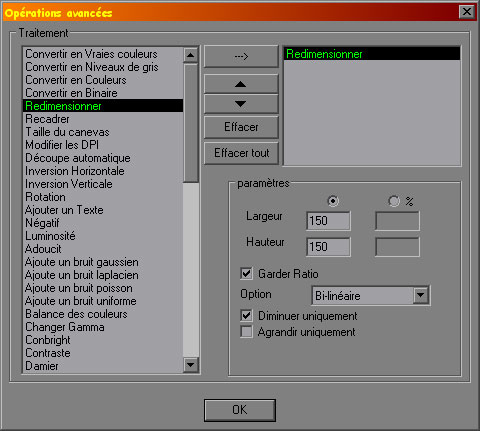The height and width of the screenshot is (431, 480).
Task: Open the Bi-linéaire option dropdown
Action: pyautogui.click(x=421, y=295)
